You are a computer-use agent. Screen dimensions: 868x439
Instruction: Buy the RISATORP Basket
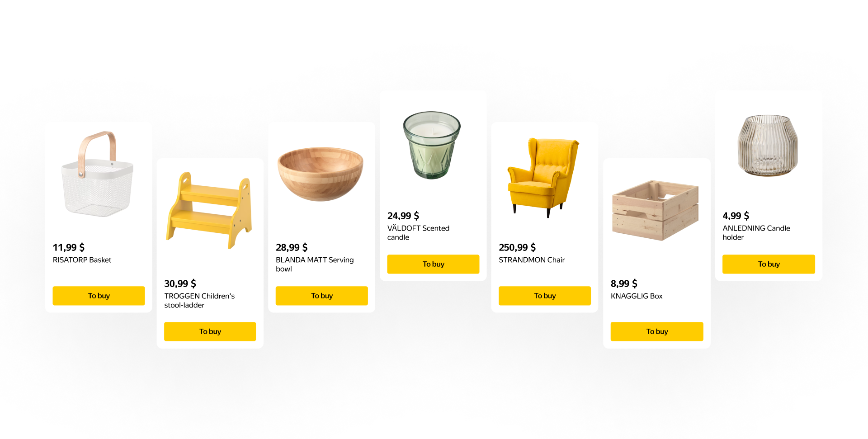coord(99,296)
